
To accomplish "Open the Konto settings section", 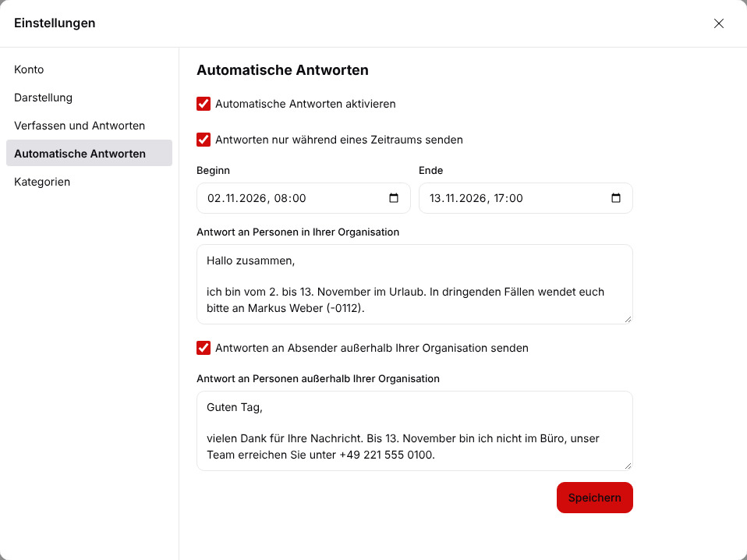I will 89,69.
